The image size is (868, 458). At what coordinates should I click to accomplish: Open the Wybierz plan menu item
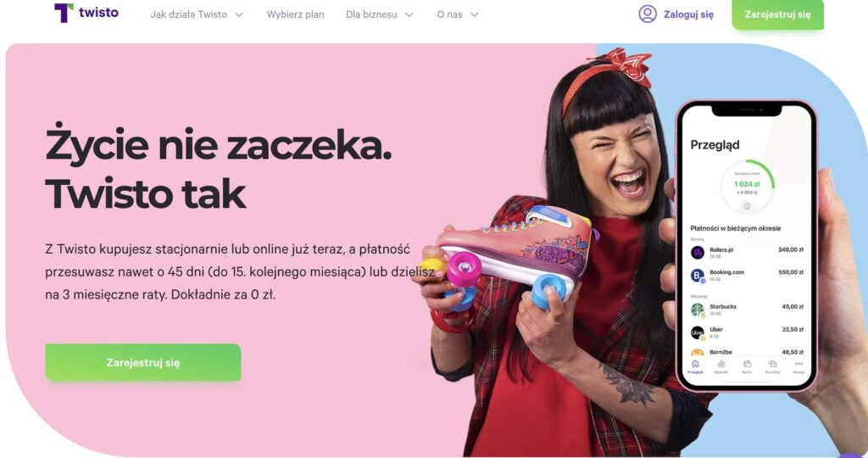pos(296,14)
